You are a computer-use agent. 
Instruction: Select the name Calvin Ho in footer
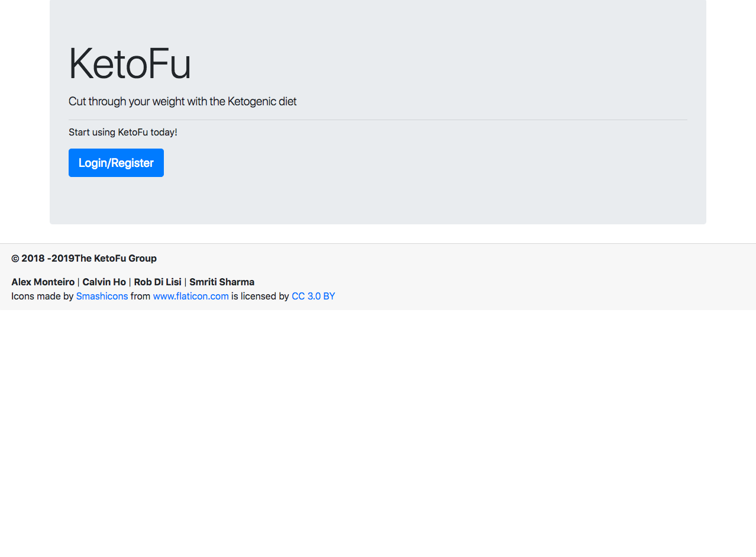click(x=104, y=282)
